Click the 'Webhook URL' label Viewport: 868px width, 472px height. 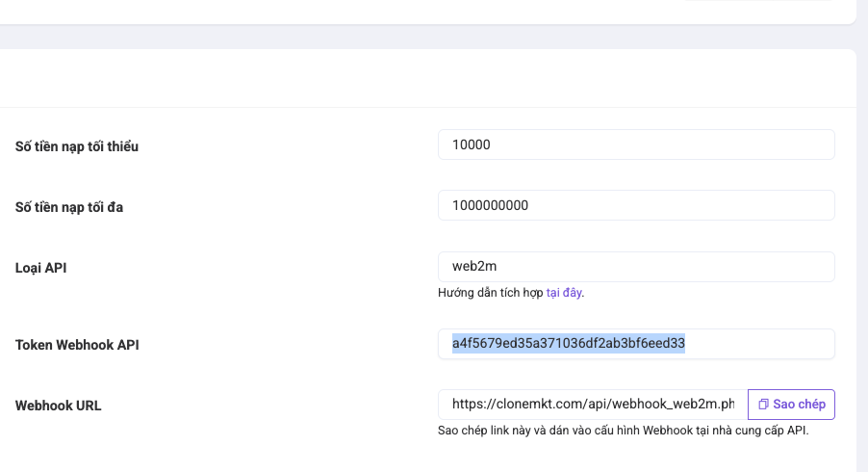click(59, 406)
